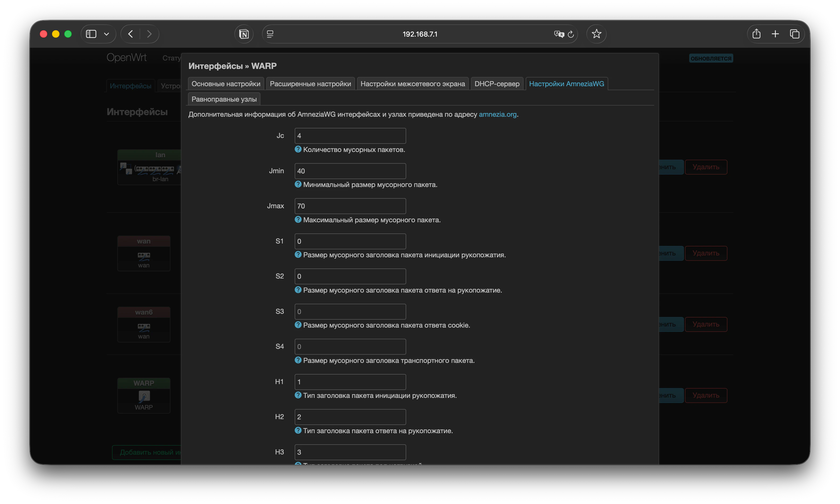This screenshot has height=504, width=840.
Task: Delete the wan interface with Удалить
Action: (706, 253)
